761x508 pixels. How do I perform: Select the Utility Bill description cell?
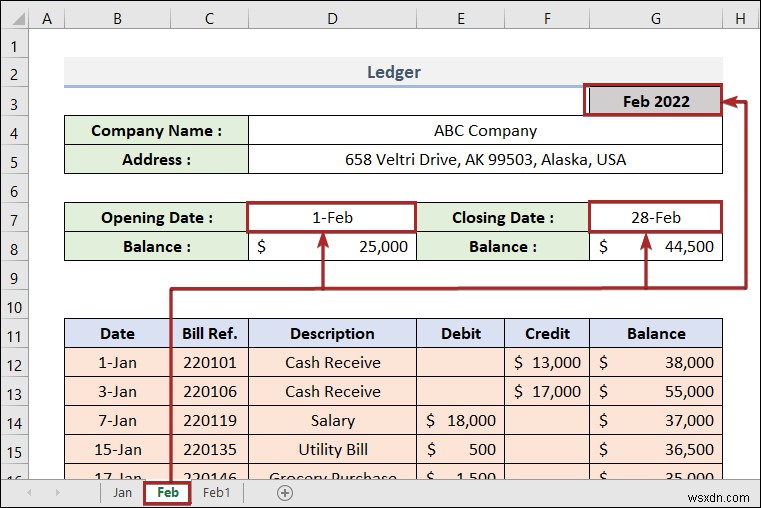coord(332,449)
